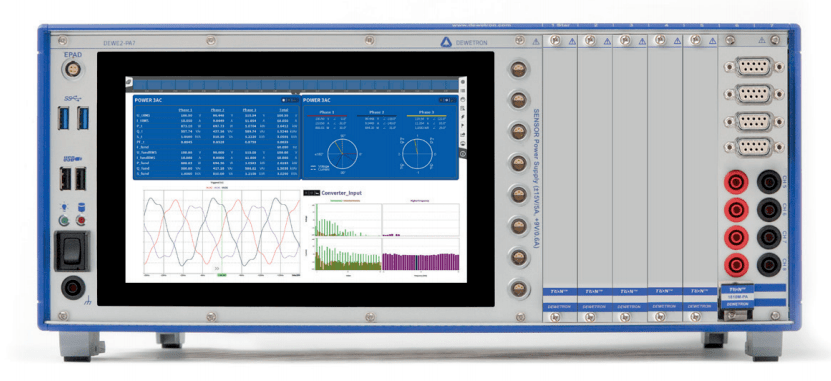The width and height of the screenshot is (831, 381).
Task: Expand the double-chevron arrow on the waveform plot
Action: 217,269
